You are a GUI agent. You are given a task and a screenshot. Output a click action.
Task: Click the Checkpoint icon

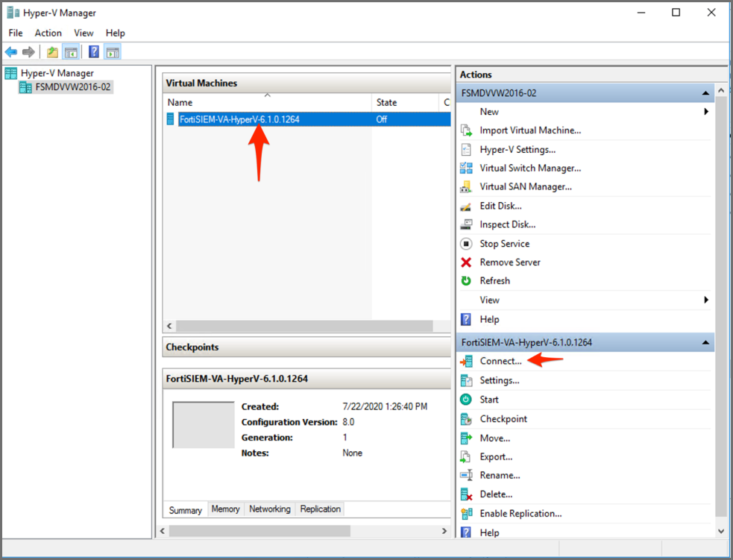(466, 419)
